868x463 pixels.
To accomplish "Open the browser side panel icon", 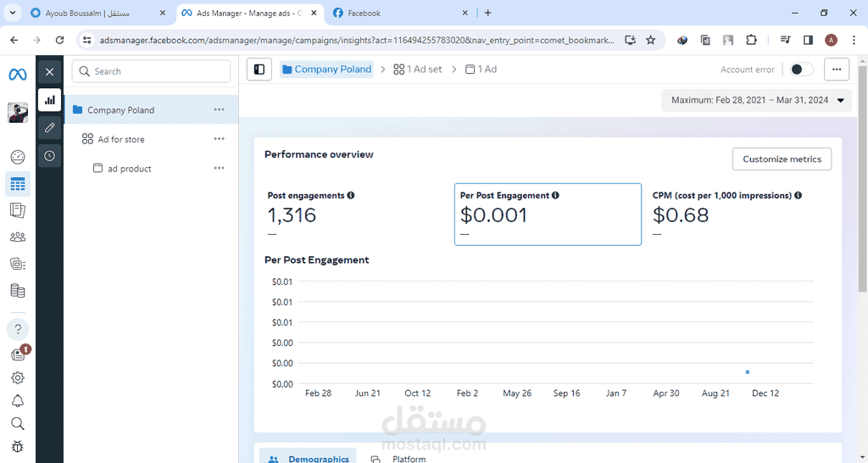I will pos(808,40).
